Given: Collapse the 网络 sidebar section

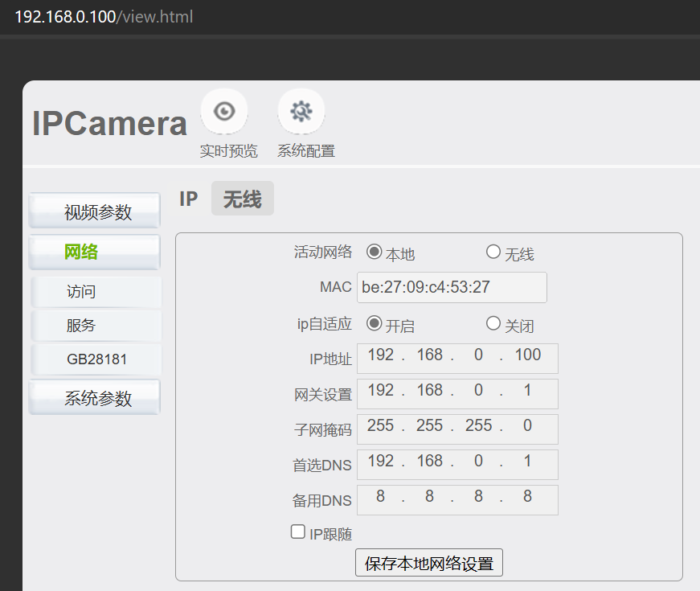Looking at the screenshot, I should (95, 252).
